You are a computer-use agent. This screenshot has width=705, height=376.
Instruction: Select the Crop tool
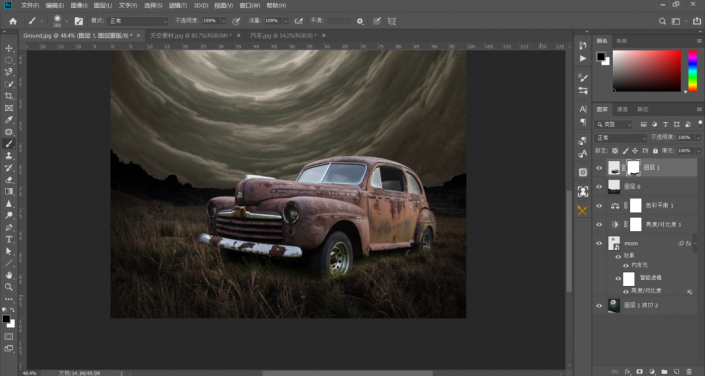point(9,96)
